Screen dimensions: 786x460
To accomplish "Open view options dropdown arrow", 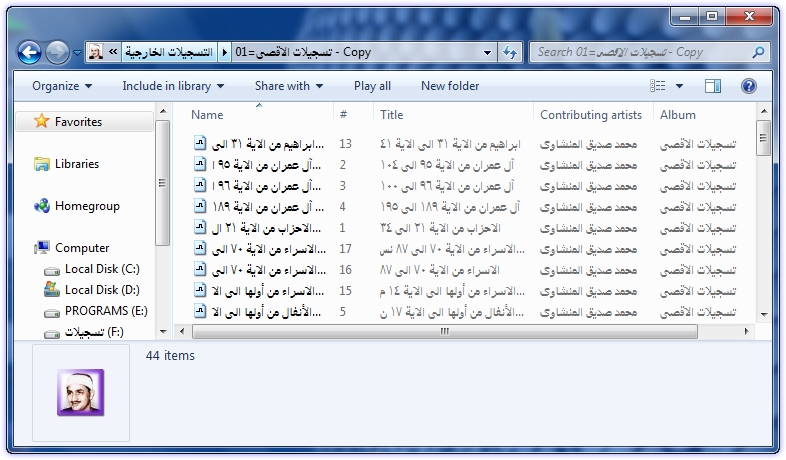I will coord(680,86).
